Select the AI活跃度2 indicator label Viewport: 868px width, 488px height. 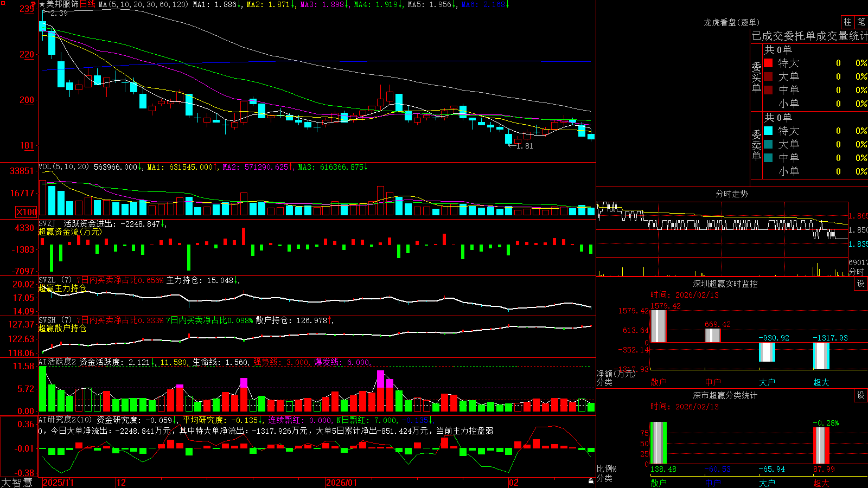click(x=58, y=362)
